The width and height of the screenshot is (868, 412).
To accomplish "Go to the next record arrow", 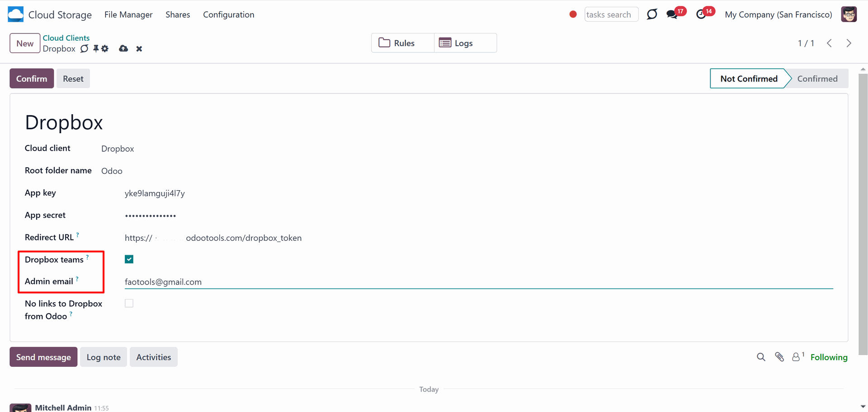I will coord(849,43).
